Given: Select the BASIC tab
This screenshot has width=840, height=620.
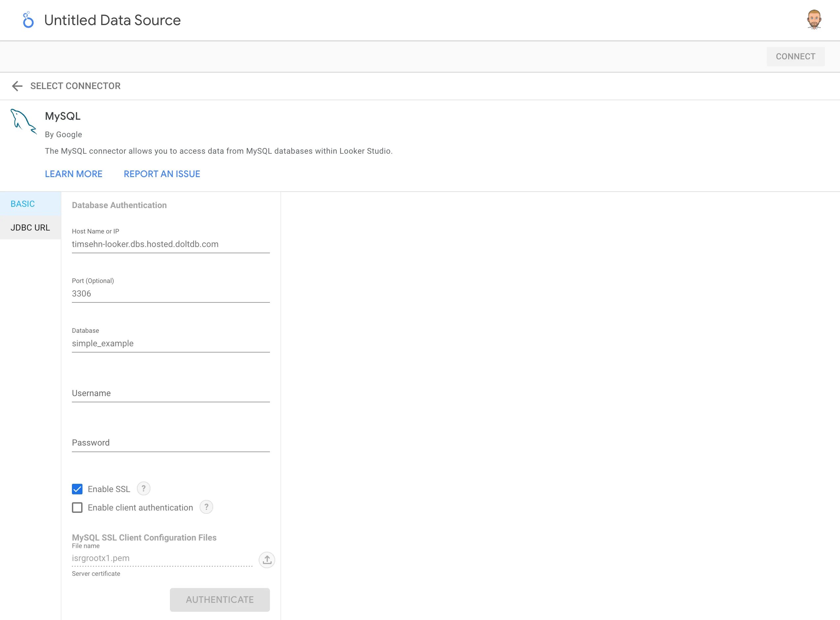Looking at the screenshot, I should [23, 203].
